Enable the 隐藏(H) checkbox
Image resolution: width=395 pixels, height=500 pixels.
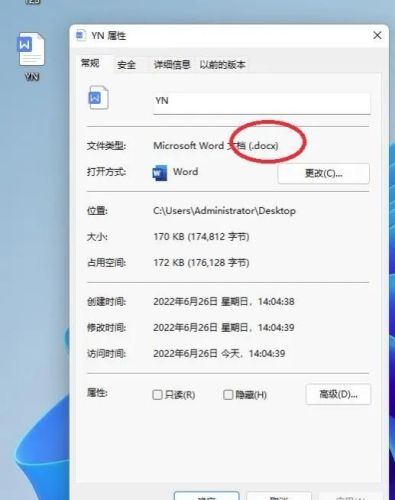[x=228, y=395]
